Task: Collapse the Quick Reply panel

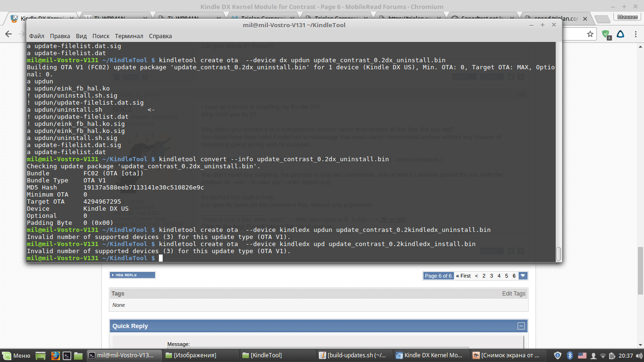Action: tap(521, 326)
